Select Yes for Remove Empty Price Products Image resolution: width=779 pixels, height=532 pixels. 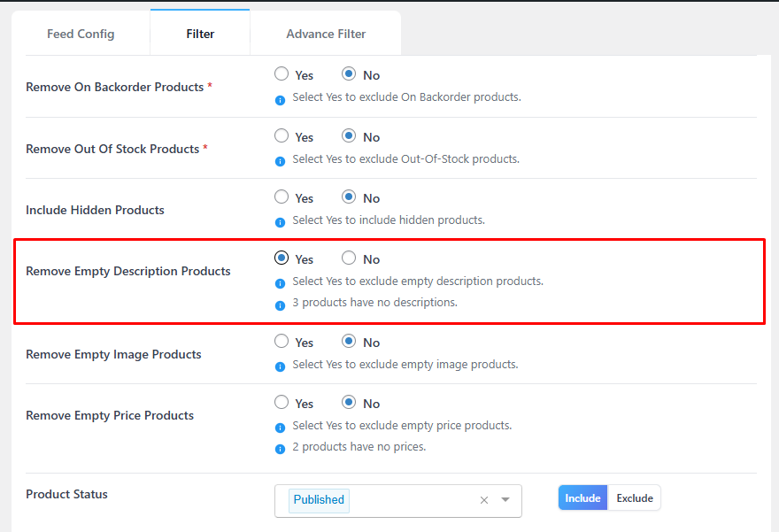point(282,402)
